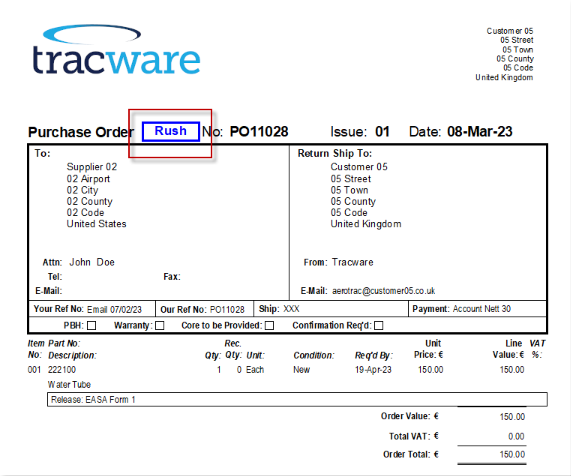The width and height of the screenshot is (571, 476).
Task: Click the 02 Airport address line
Action: [88, 179]
